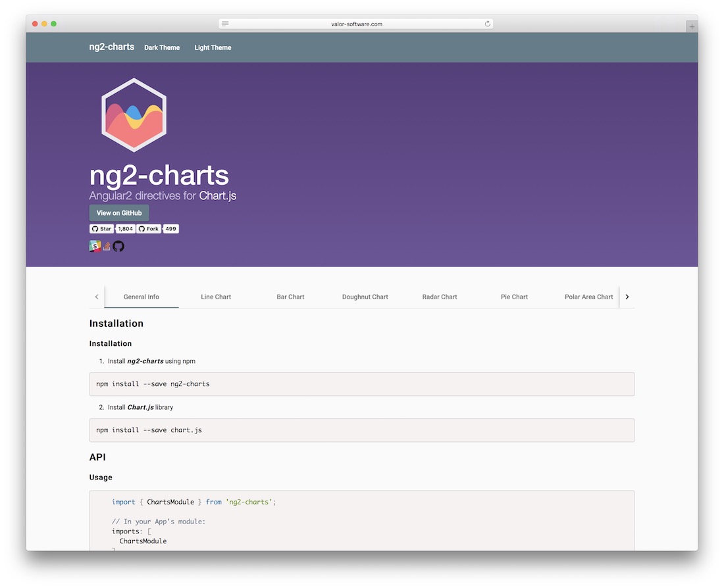Screen dimensions: 724x588
Task: Click the API heading
Action: coord(97,457)
